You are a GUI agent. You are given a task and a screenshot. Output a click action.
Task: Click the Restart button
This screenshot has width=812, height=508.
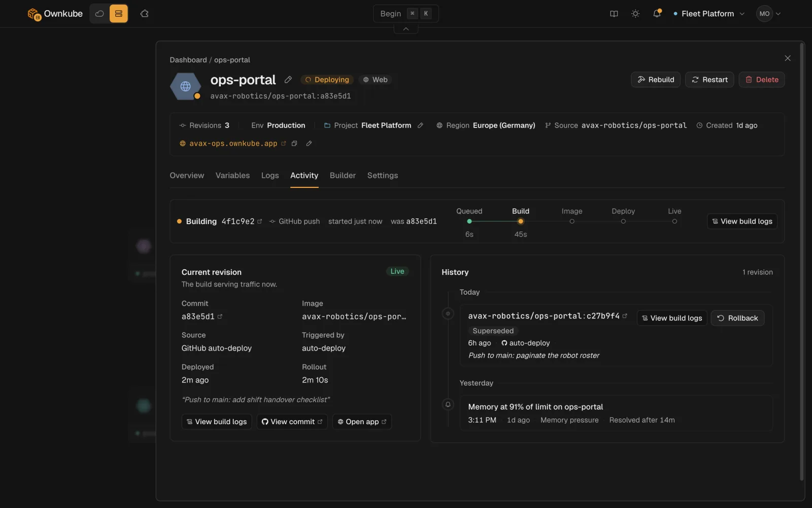pos(709,80)
